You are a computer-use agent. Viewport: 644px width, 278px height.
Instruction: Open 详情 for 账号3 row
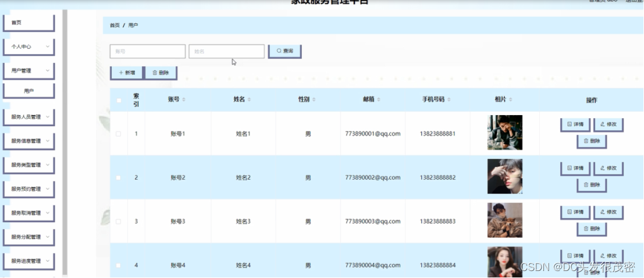click(575, 212)
